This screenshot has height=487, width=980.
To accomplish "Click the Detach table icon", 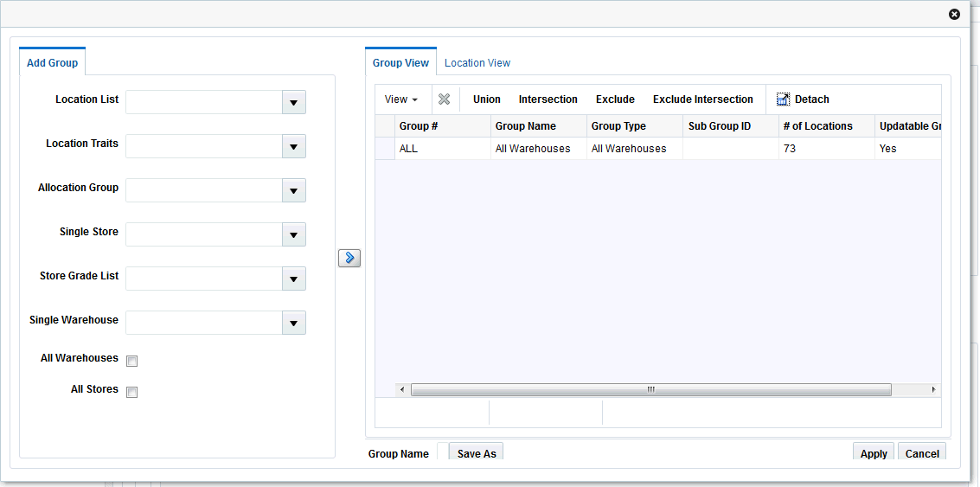I will (x=783, y=99).
